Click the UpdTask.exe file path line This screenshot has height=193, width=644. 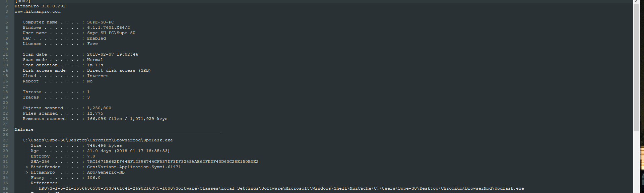click(x=98, y=140)
